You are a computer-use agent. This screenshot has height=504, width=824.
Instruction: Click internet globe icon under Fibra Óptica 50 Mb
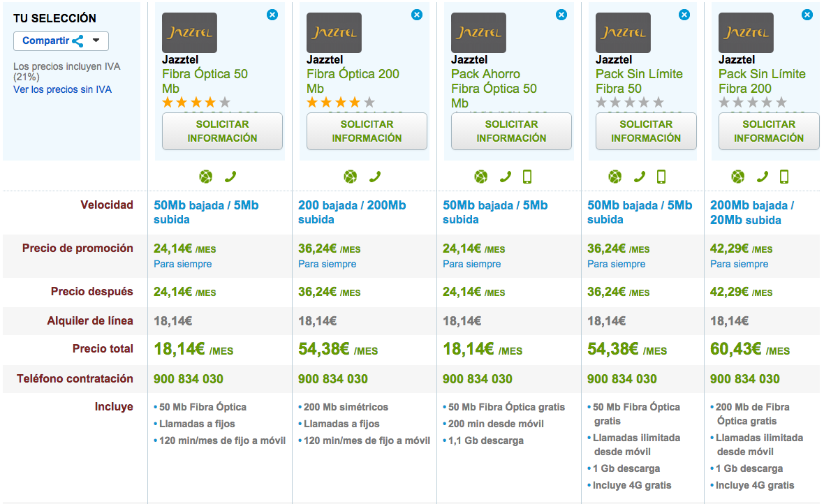206,177
